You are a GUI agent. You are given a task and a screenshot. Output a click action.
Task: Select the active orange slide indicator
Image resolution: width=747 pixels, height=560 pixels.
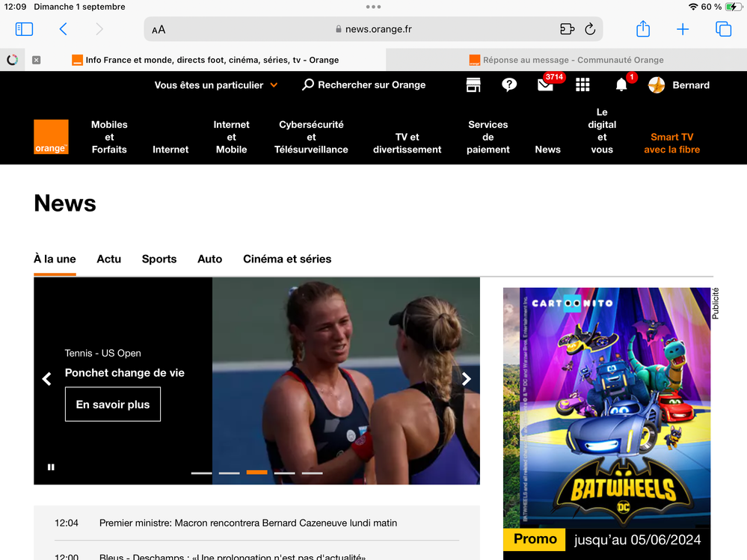pyautogui.click(x=256, y=473)
